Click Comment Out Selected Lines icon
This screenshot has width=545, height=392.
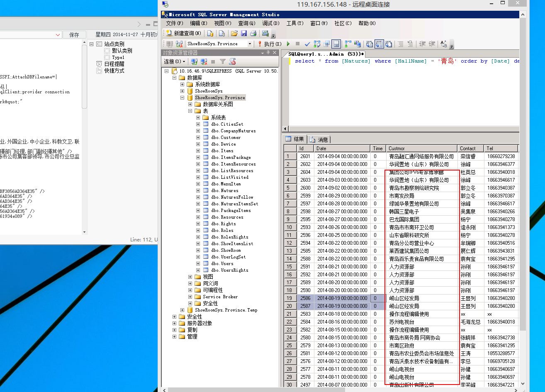pos(401,44)
